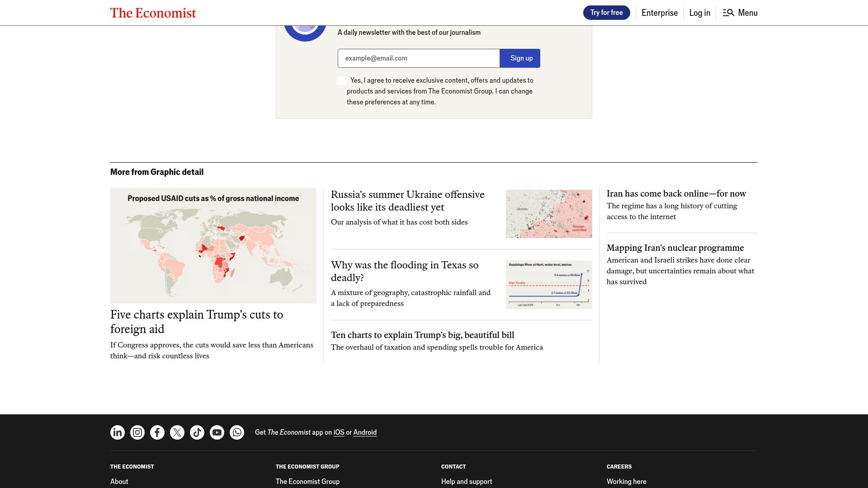Click the Guadalupe River chart thumbnail
Screen dimensions: 868x488
click(549, 285)
